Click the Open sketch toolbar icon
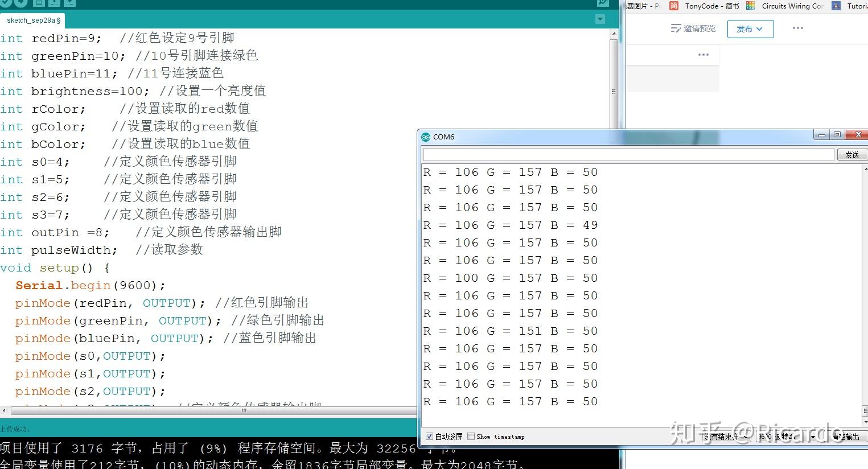Screen dimensions: 868x469 (x=55, y=3)
